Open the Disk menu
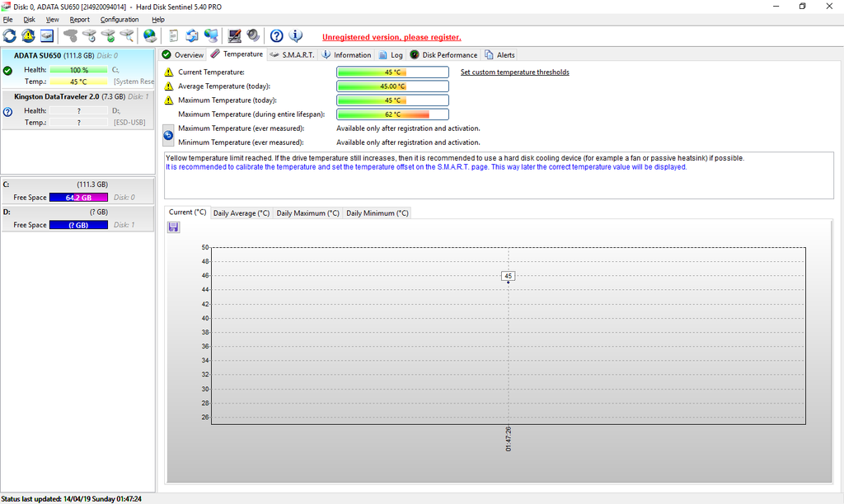This screenshot has height=504, width=844. [30, 19]
